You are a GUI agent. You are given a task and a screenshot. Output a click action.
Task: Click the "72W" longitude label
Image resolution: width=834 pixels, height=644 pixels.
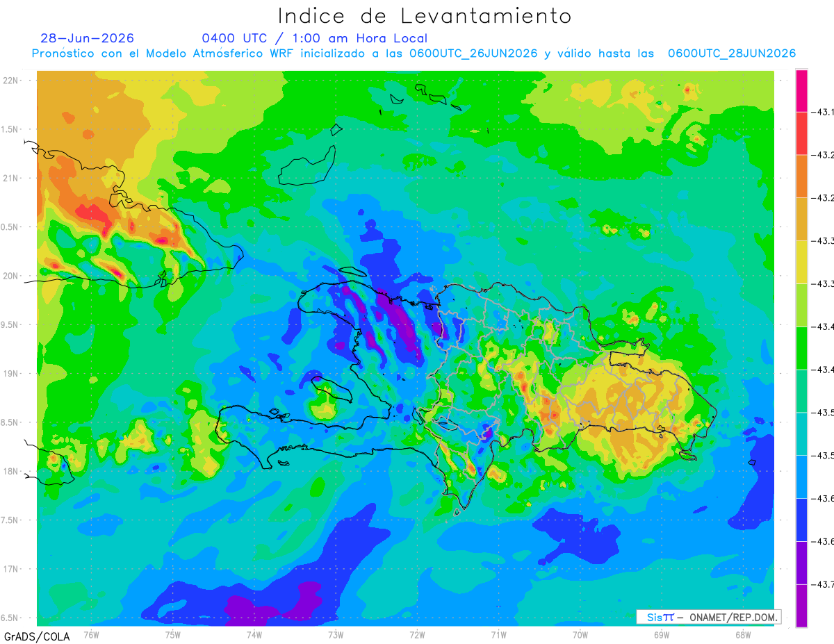click(x=417, y=634)
